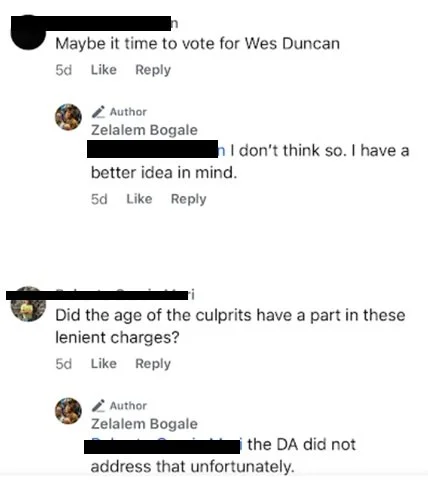Like the "better idea in mind" reply
The height and width of the screenshot is (480, 428).
pos(139,199)
